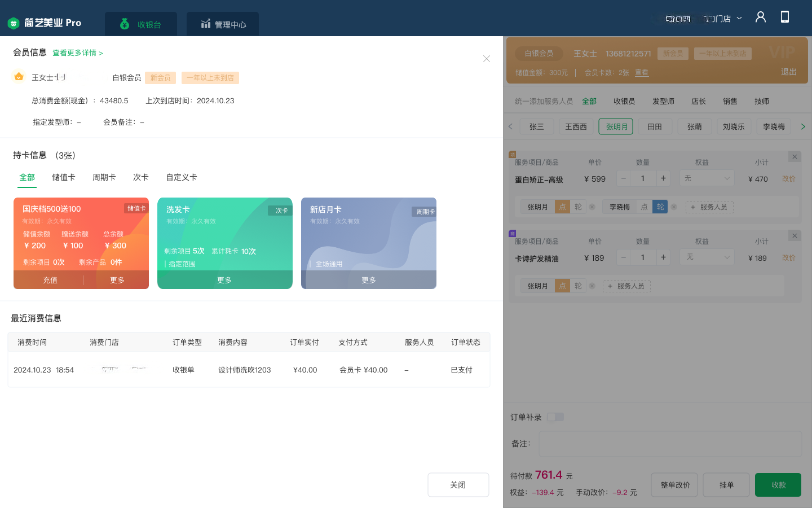Click + 服务人员 to add staff for 卡诗护发精油
Image resolution: width=812 pixels, height=508 pixels.
point(626,286)
